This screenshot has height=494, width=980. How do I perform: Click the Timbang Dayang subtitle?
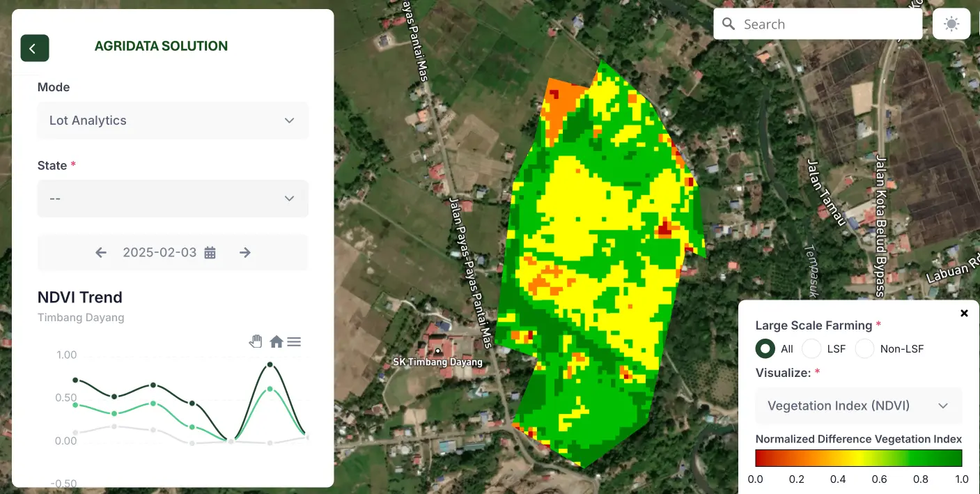81,318
